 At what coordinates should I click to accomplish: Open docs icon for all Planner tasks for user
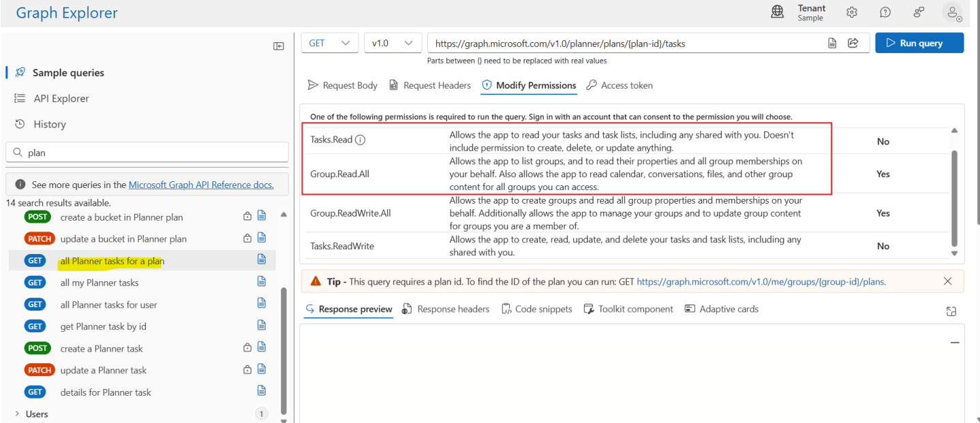(262, 303)
